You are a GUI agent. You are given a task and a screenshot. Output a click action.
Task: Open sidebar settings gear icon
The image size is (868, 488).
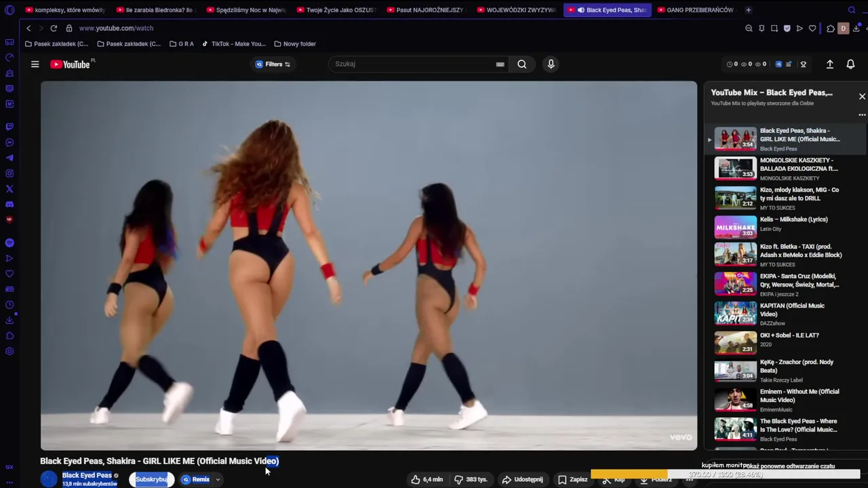click(9, 351)
